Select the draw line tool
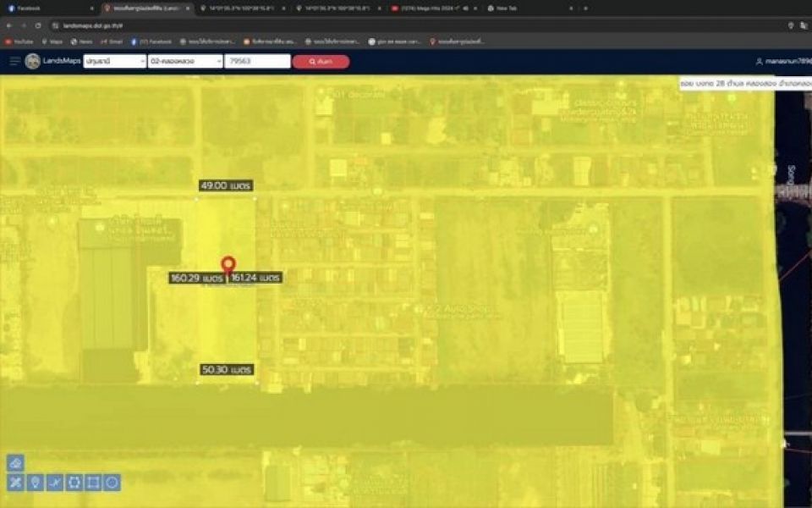Image resolution: width=812 pixels, height=508 pixels. tap(54, 483)
